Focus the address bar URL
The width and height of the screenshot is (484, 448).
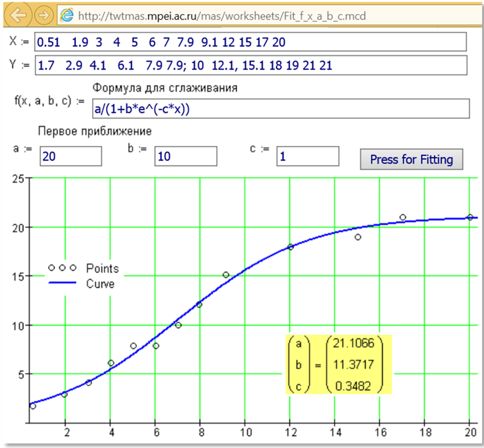[222, 16]
